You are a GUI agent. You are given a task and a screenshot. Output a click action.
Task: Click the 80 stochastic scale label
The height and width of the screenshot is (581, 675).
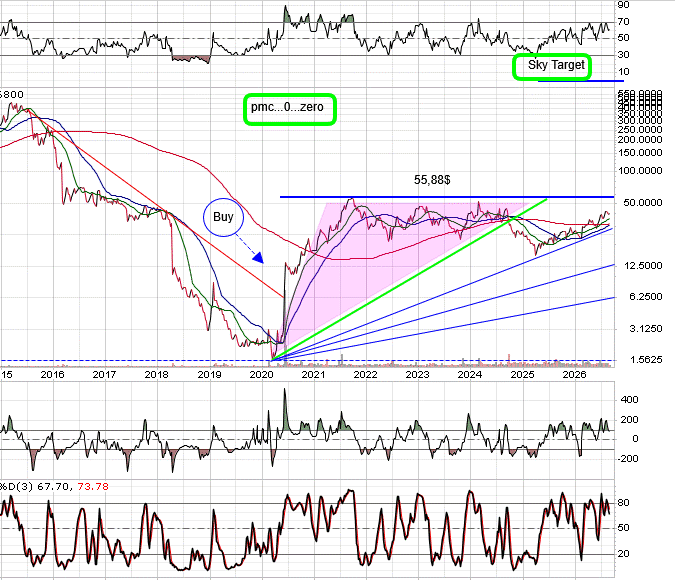pyautogui.click(x=623, y=503)
